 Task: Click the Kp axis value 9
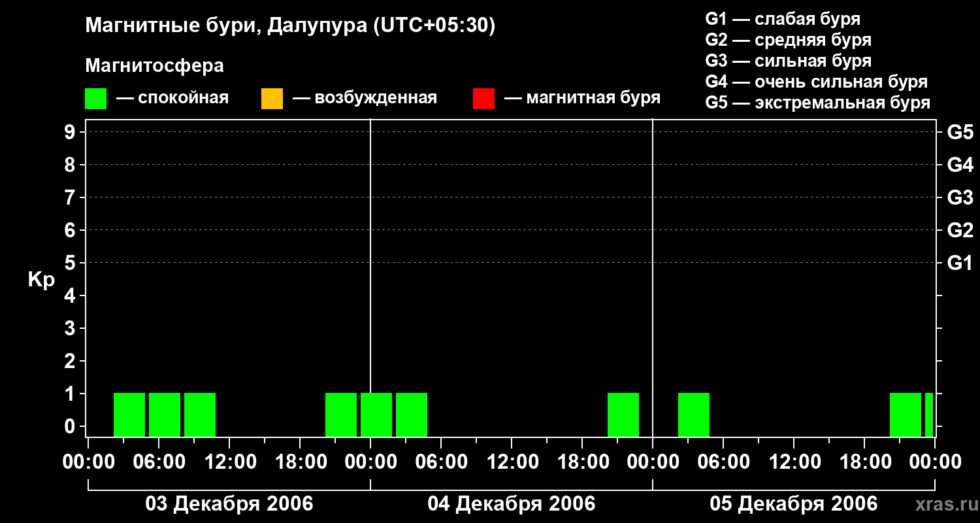point(71,132)
